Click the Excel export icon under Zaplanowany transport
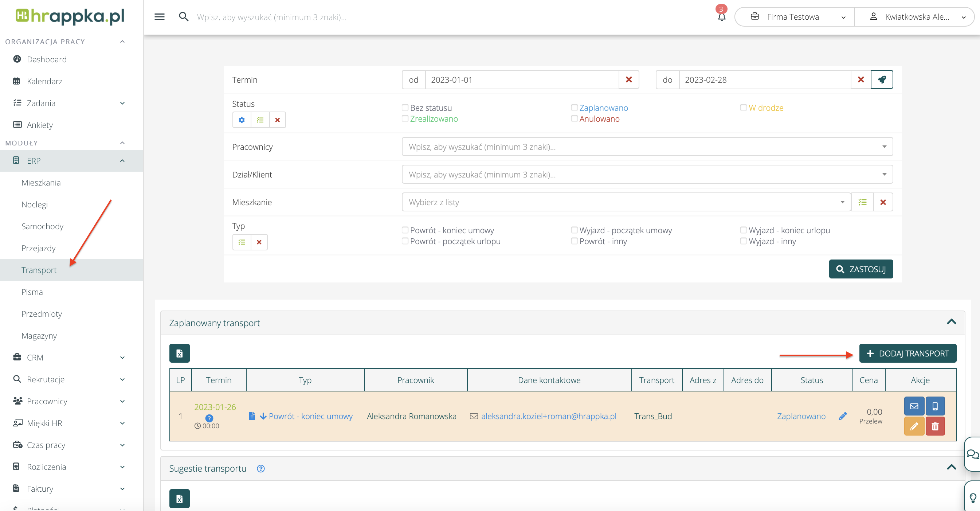Viewport: 980px width, 511px height. pyautogui.click(x=179, y=353)
